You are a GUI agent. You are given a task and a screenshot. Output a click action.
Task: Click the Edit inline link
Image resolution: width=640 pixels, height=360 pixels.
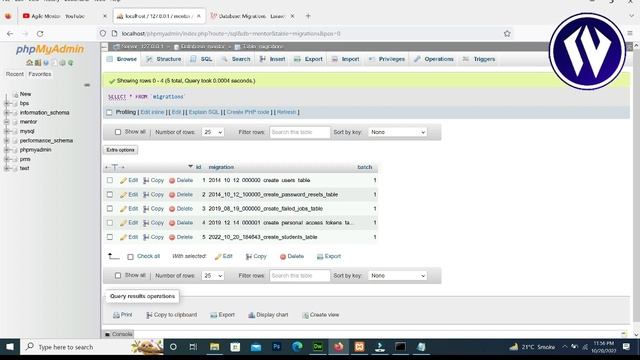pos(152,112)
